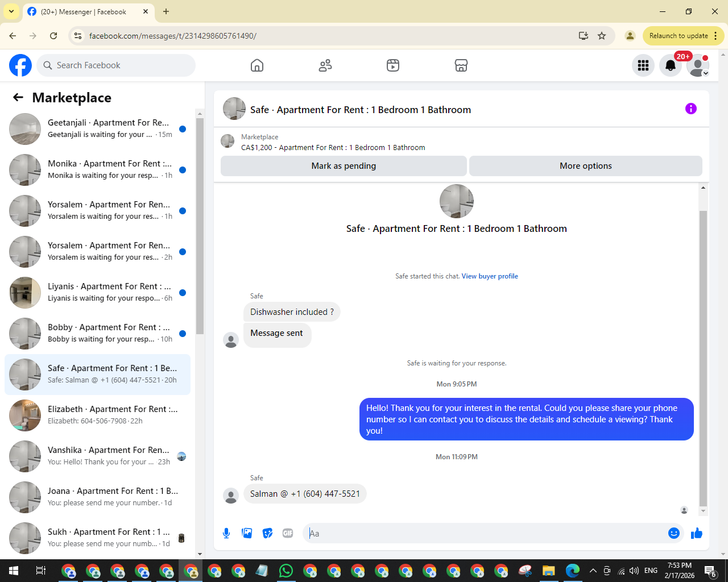Image resolution: width=728 pixels, height=582 pixels.
Task: Select the Safe conversation in list
Action: coord(98,375)
